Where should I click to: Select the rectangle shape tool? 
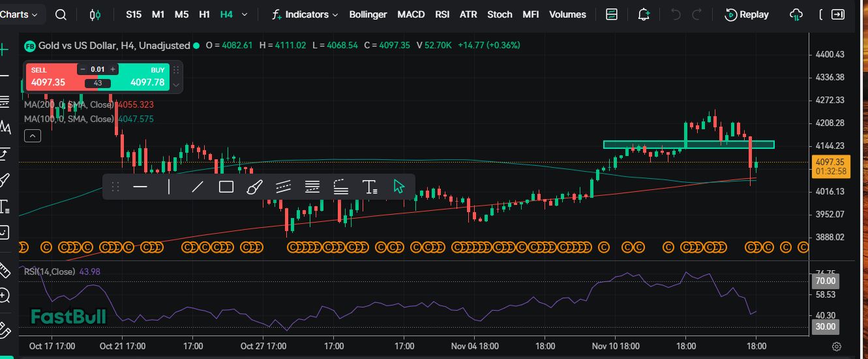click(226, 187)
